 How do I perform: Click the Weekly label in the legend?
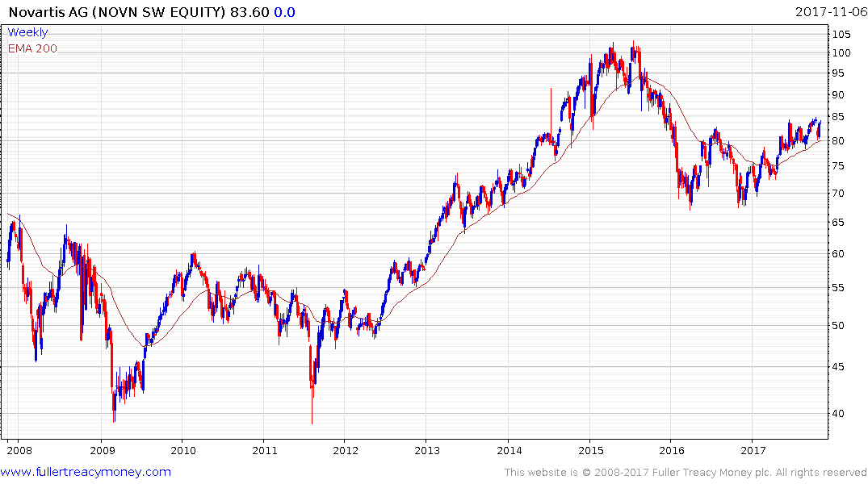pyautogui.click(x=27, y=32)
